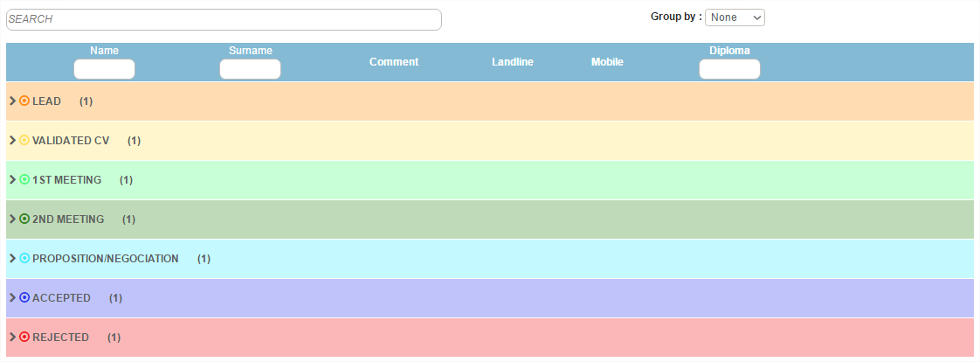Focus the Name filter input box
This screenshot has width=980, height=362.
(x=104, y=70)
